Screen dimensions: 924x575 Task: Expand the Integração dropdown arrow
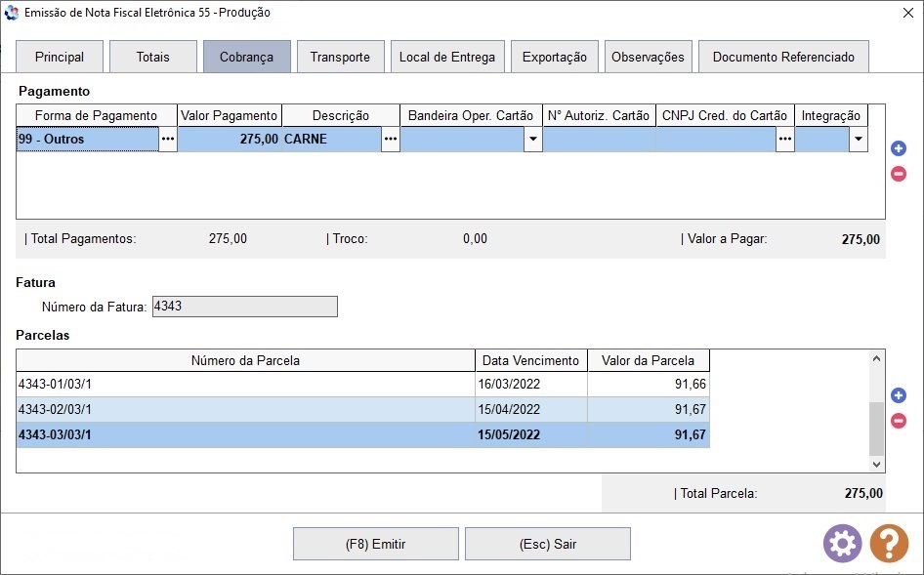pos(858,140)
